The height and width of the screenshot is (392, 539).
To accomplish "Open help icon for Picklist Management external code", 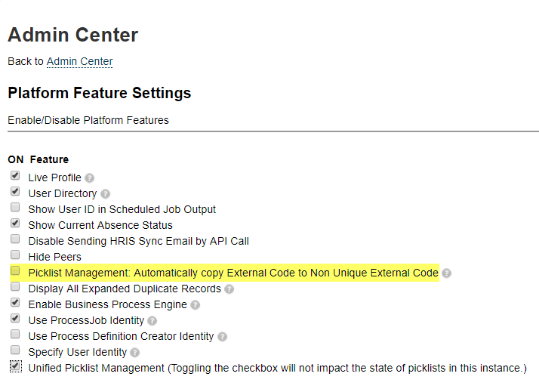I will tap(447, 273).
